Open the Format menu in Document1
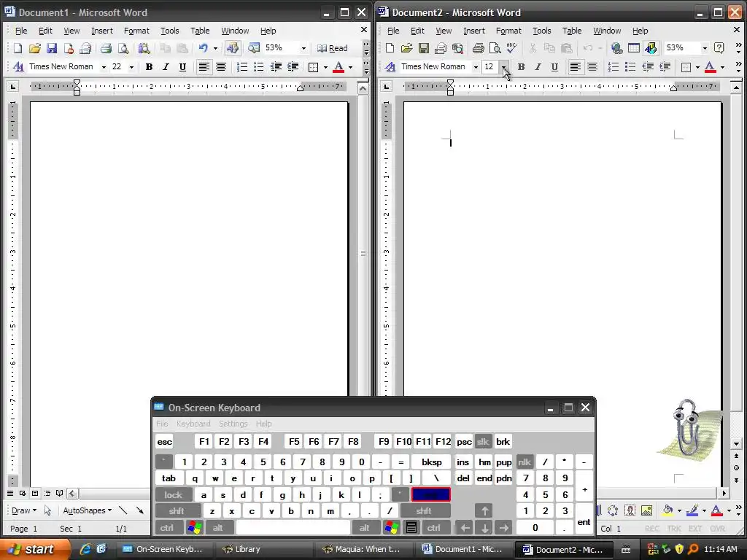The image size is (747, 560). point(136,31)
